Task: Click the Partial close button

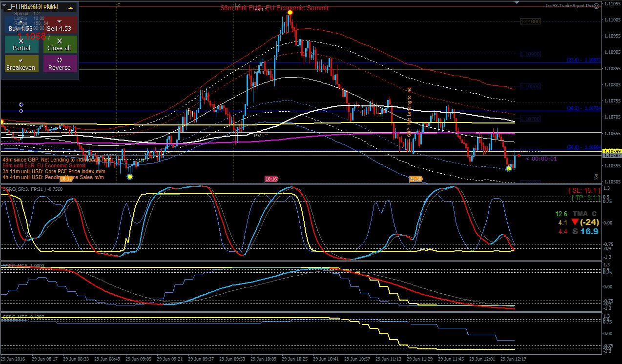Action: (x=21, y=44)
